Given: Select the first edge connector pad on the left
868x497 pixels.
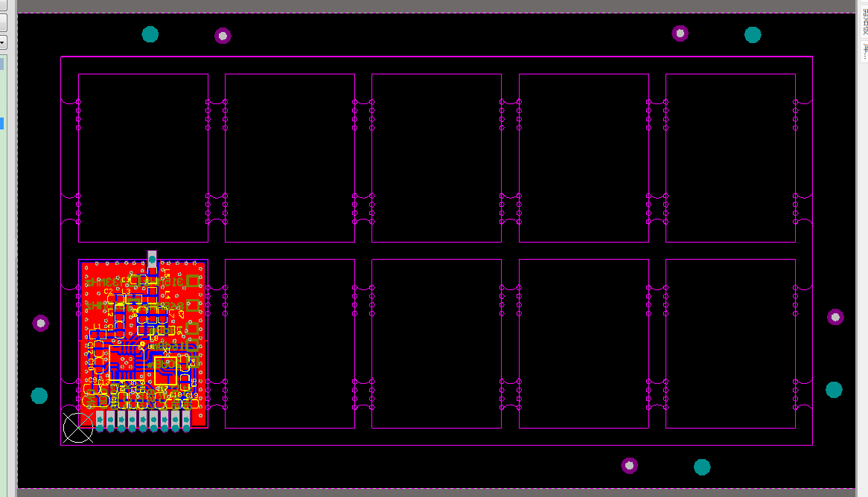Looking at the screenshot, I should [100, 420].
